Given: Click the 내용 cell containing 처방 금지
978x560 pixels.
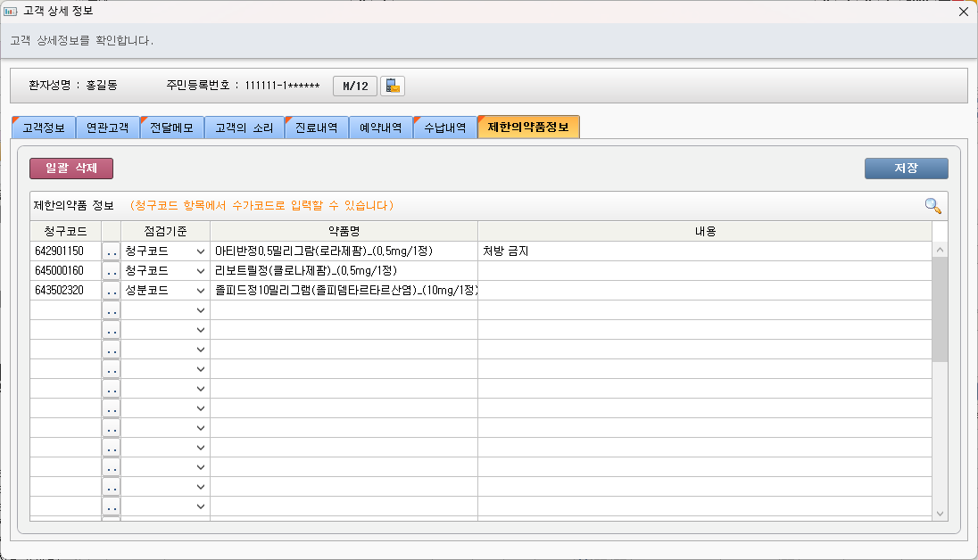Looking at the screenshot, I should tap(703, 251).
